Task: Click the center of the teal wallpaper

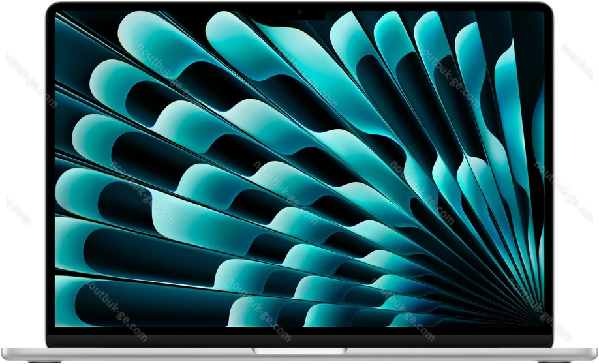Action: pyautogui.click(x=299, y=175)
